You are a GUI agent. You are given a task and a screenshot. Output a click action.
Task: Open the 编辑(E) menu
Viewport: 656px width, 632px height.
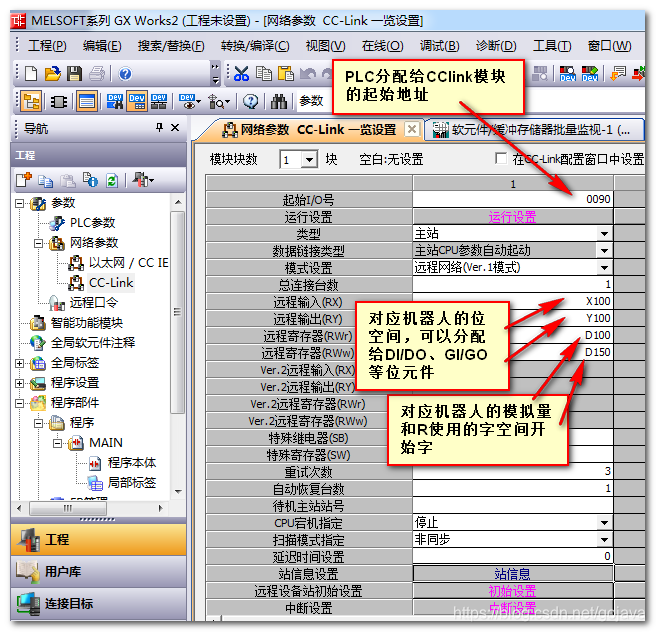tap(102, 46)
